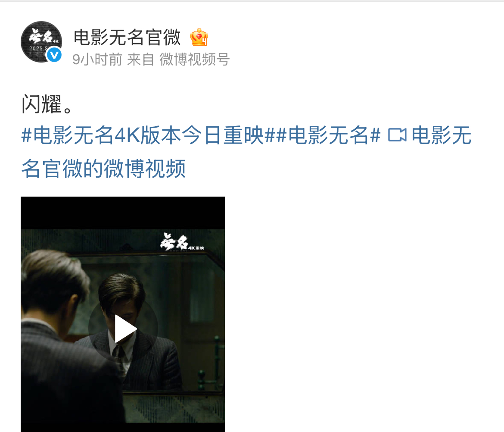Screen dimensions: 504x432
Task: Play the video with the center play button
Action: (x=123, y=329)
